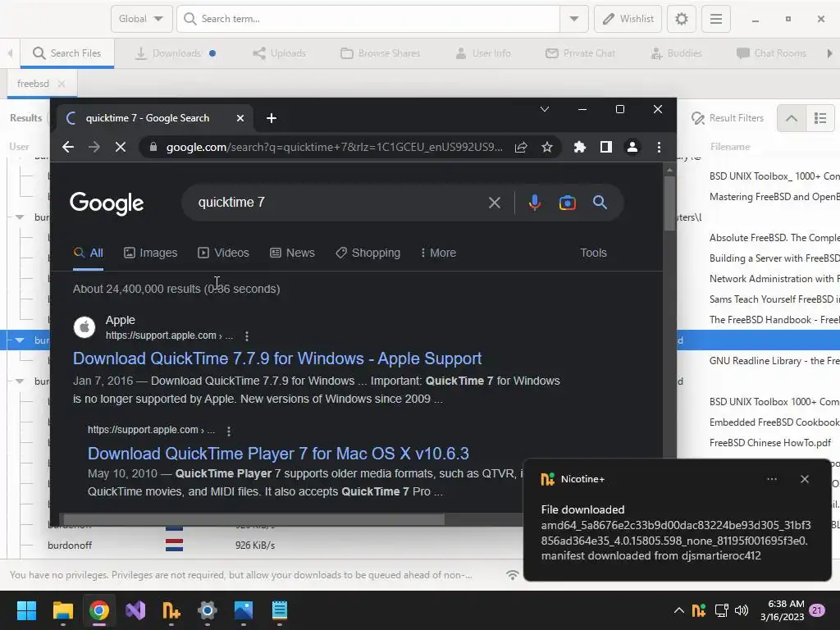Screen dimensions: 840x630
Task: Go forward in Chrome
Action: point(94,147)
